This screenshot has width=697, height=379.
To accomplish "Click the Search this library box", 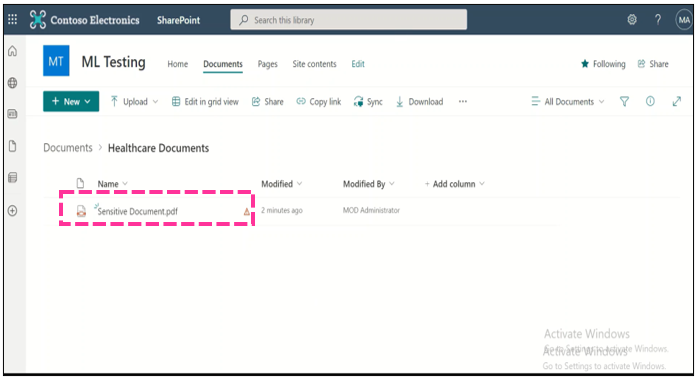I will tap(348, 20).
